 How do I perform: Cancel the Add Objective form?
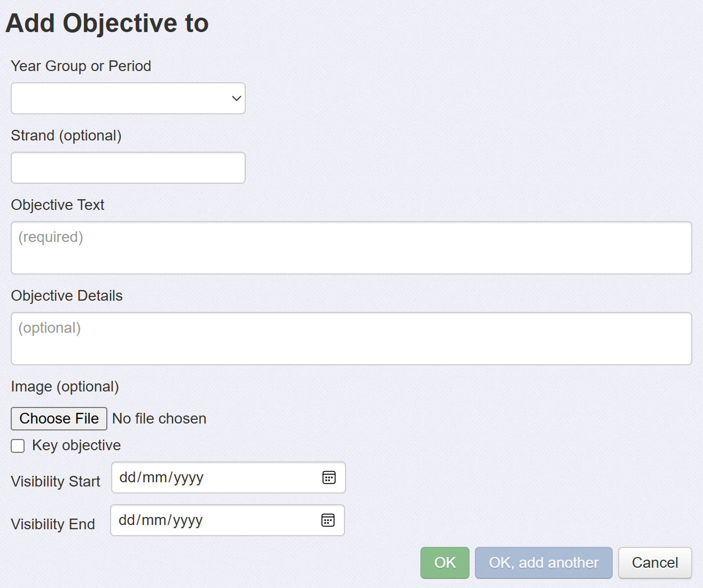pyautogui.click(x=655, y=563)
